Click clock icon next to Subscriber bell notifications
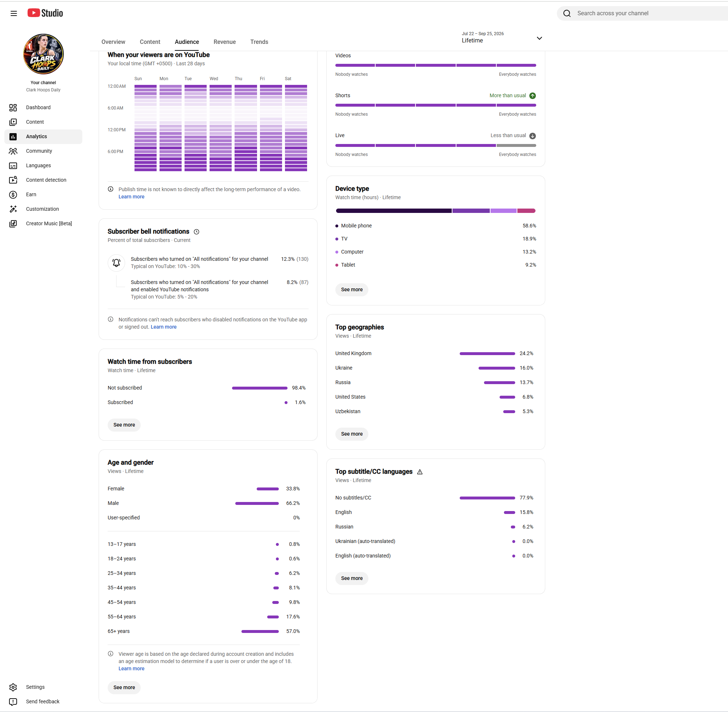Viewport: 728px width, 712px height. (197, 232)
